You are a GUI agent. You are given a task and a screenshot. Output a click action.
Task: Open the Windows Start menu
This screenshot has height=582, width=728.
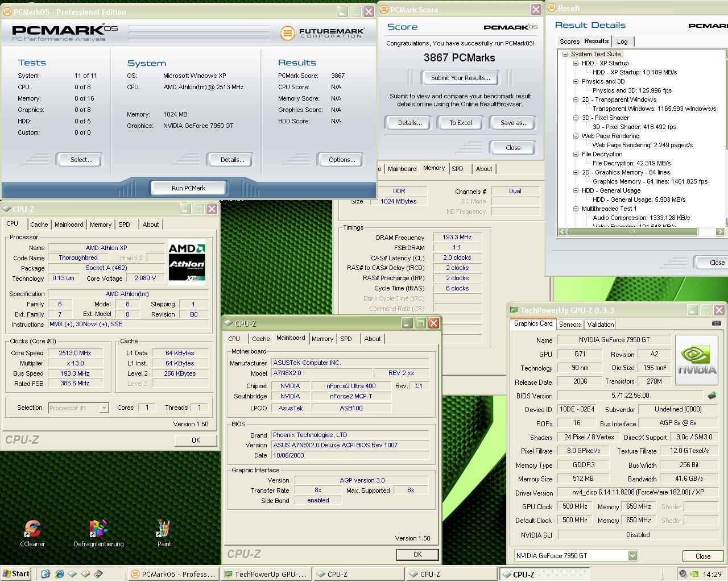point(16,573)
